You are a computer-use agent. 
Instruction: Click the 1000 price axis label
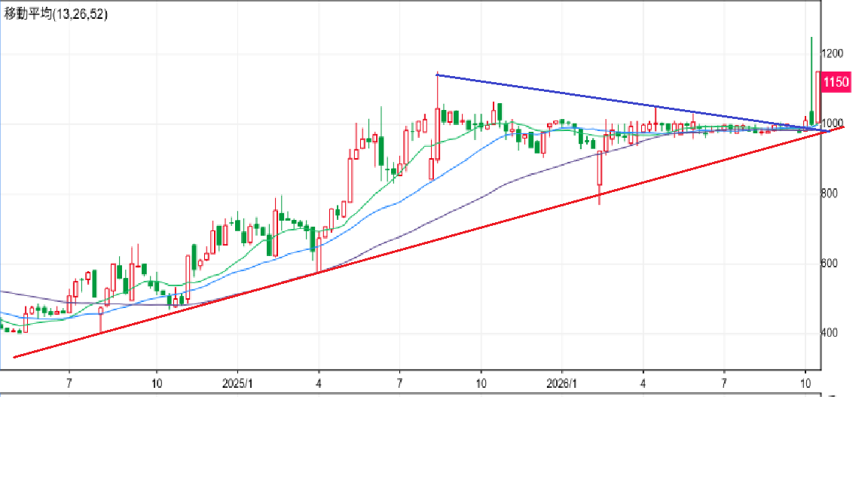[x=833, y=124]
